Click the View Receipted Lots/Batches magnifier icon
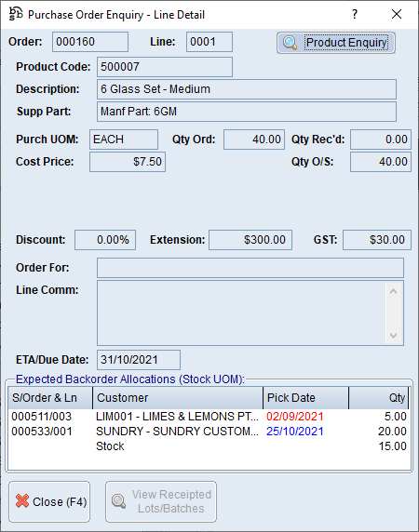Image resolution: width=419 pixels, height=532 pixels. (x=118, y=501)
